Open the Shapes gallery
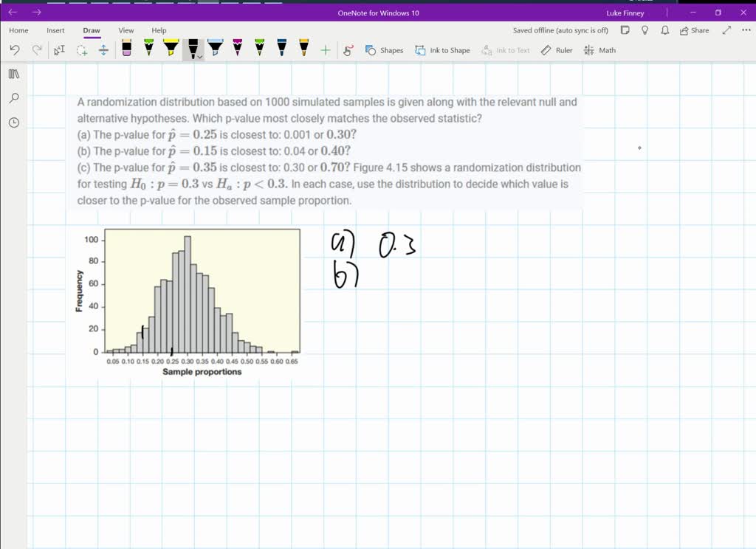 click(384, 50)
